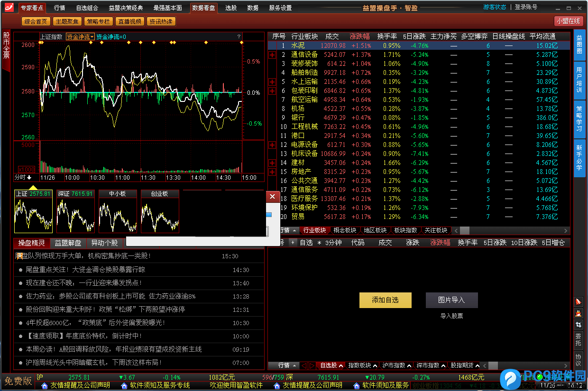Click the 资讯热读 button
Viewport: 588px width, 391px height.
point(161,21)
